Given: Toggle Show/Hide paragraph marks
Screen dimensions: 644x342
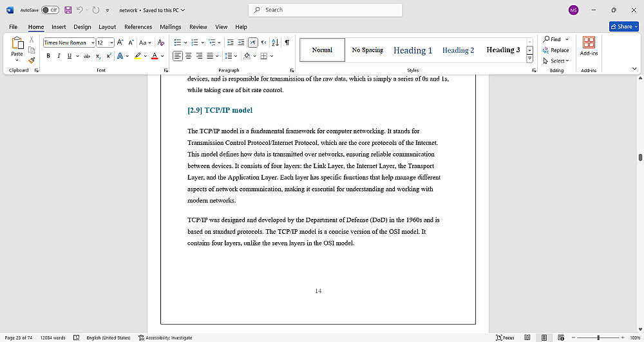Looking at the screenshot, I should tap(287, 43).
